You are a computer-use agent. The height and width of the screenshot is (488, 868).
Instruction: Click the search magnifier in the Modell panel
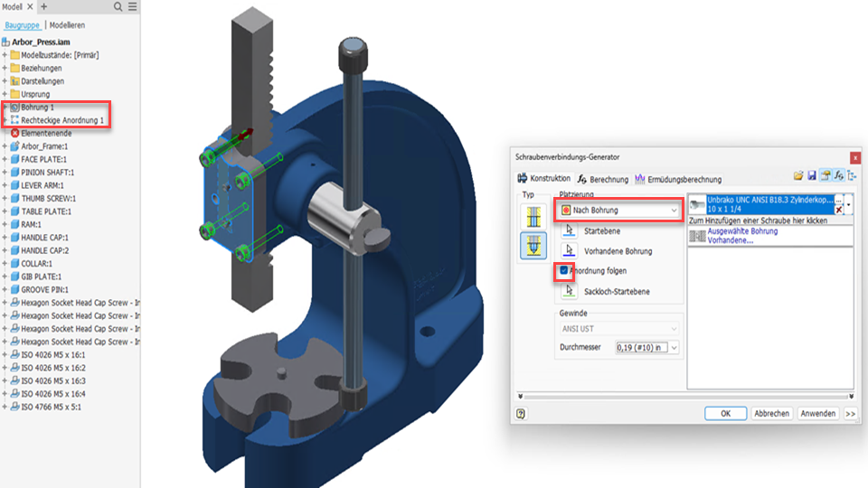[x=118, y=6]
